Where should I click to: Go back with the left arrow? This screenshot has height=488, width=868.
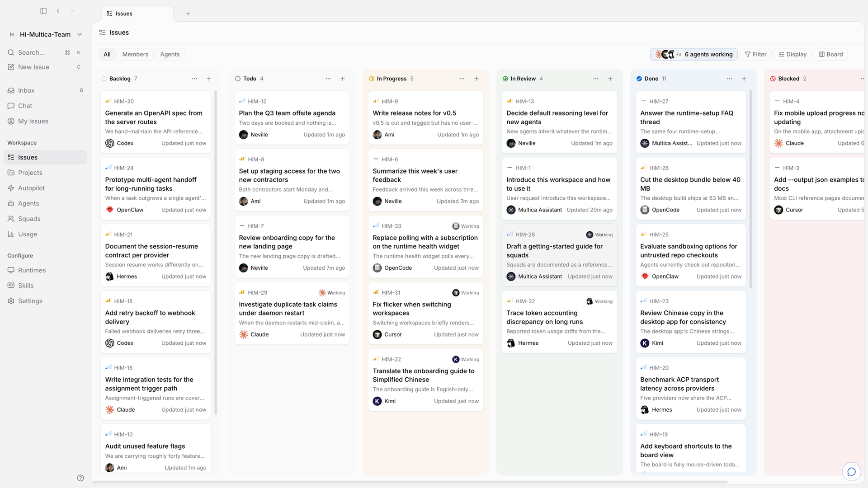pos(58,11)
